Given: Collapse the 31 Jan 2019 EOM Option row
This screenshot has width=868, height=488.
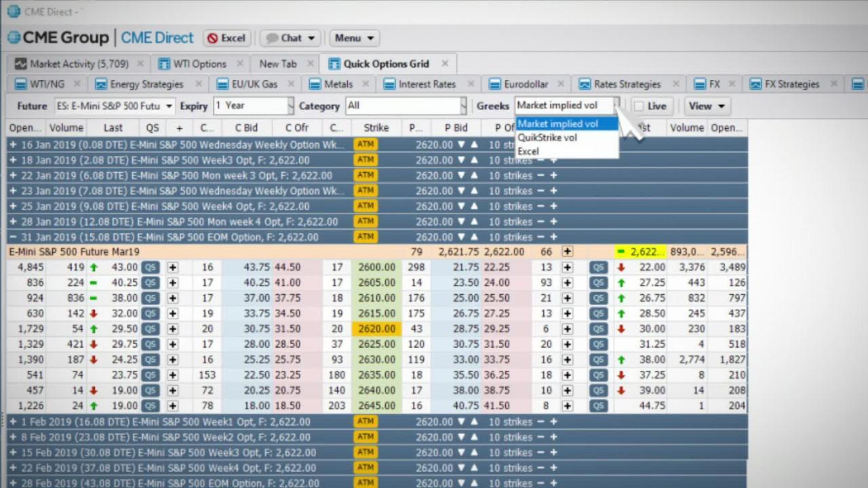Looking at the screenshot, I should [x=13, y=237].
